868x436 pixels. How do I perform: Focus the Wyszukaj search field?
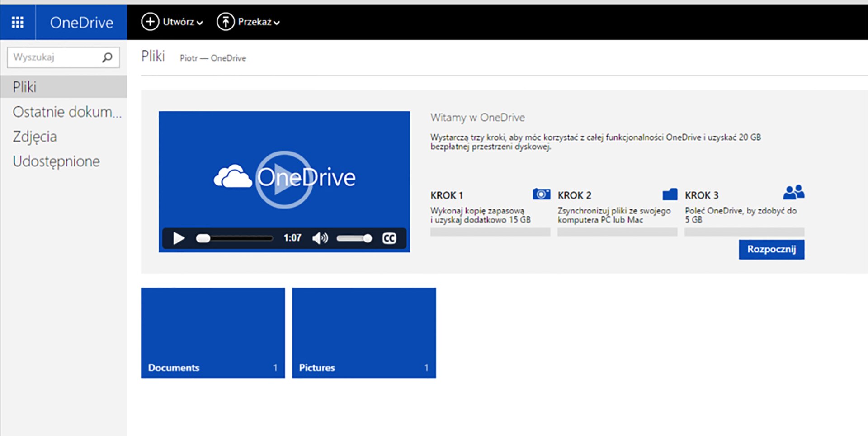(x=63, y=57)
